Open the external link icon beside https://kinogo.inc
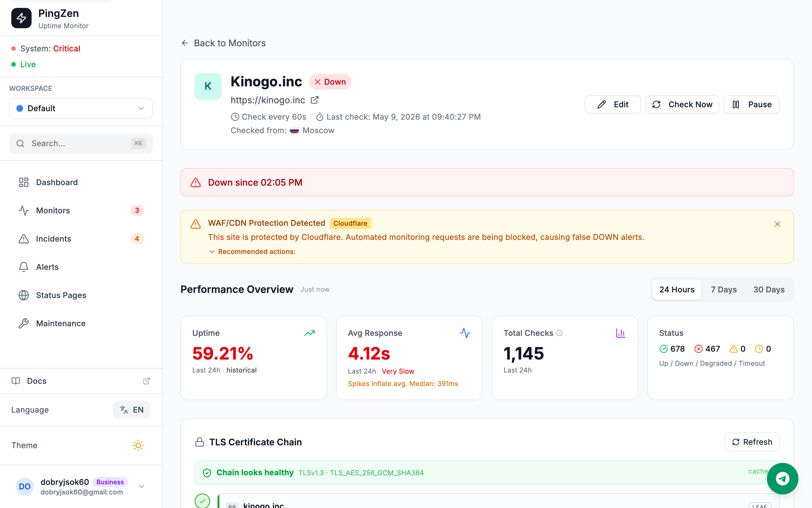The height and width of the screenshot is (508, 812). (314, 100)
